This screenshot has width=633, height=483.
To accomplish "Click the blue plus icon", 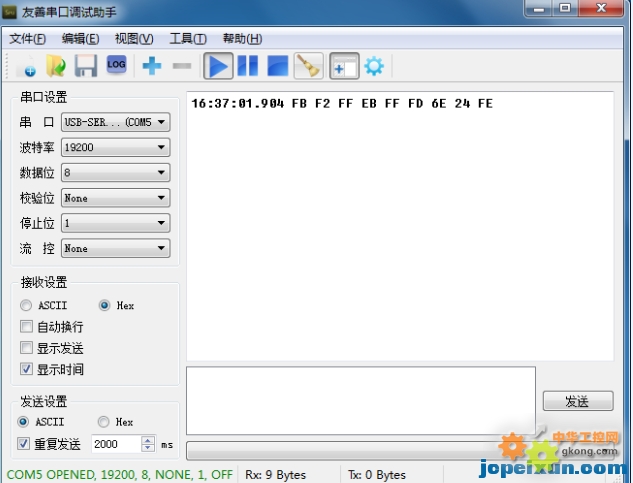I will (152, 65).
